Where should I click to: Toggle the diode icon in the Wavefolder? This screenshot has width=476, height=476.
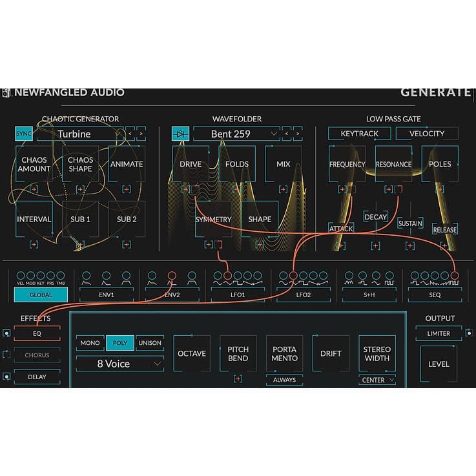click(x=181, y=134)
